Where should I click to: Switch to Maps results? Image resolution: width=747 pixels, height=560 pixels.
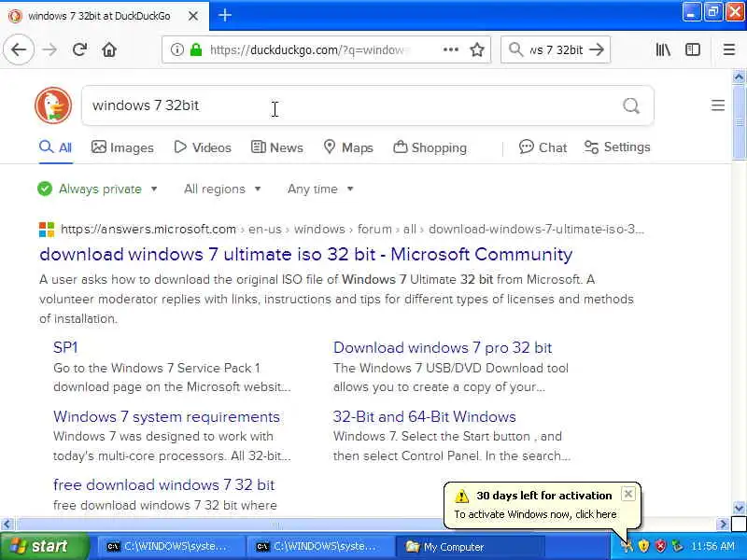(348, 147)
